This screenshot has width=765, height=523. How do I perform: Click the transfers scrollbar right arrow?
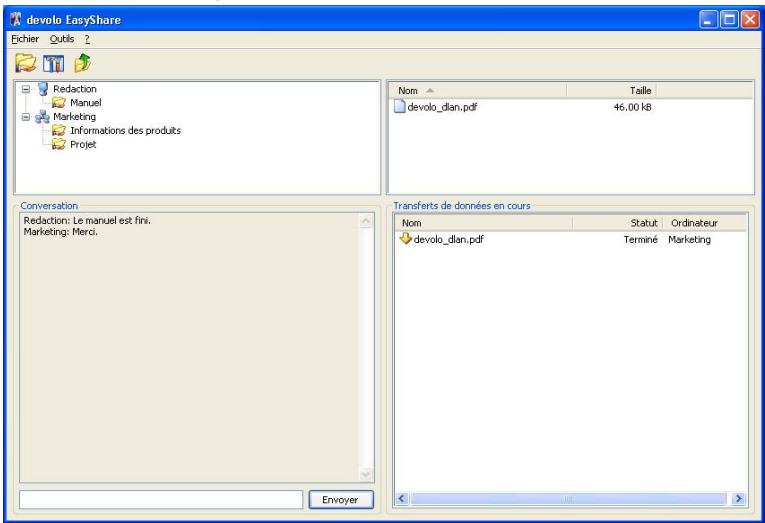pos(739,499)
